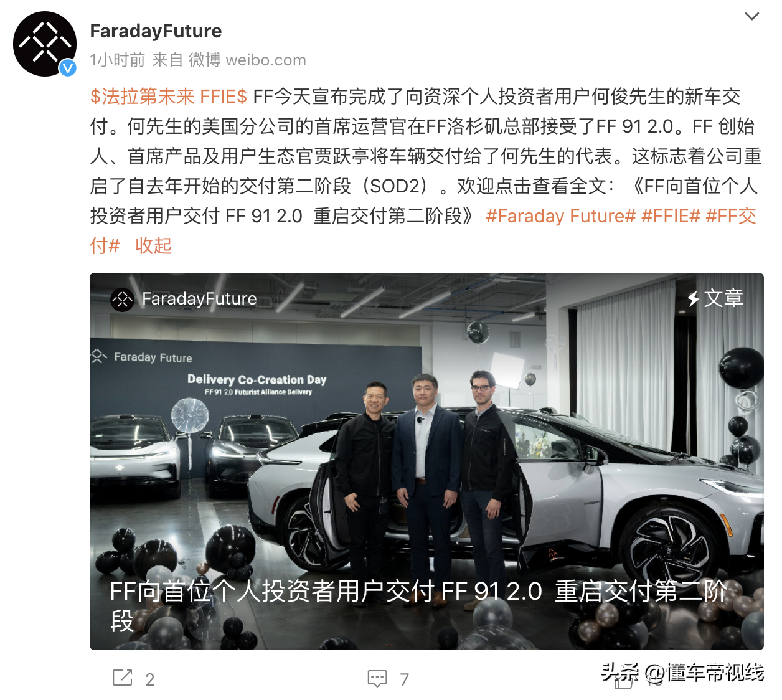
Task: Open the $法拉第未来 FFIE$ stock tag
Action: [169, 97]
